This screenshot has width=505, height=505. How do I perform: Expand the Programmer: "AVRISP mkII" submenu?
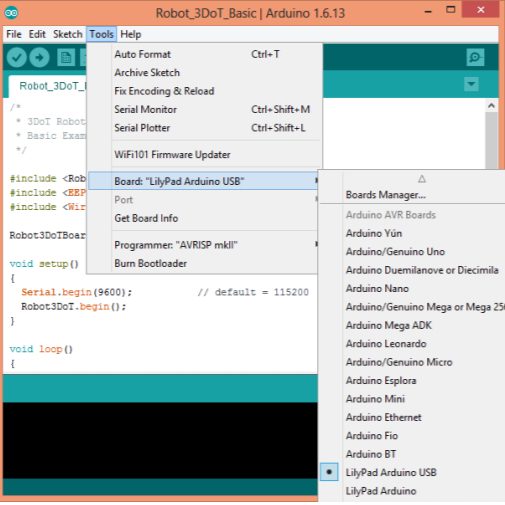203,245
